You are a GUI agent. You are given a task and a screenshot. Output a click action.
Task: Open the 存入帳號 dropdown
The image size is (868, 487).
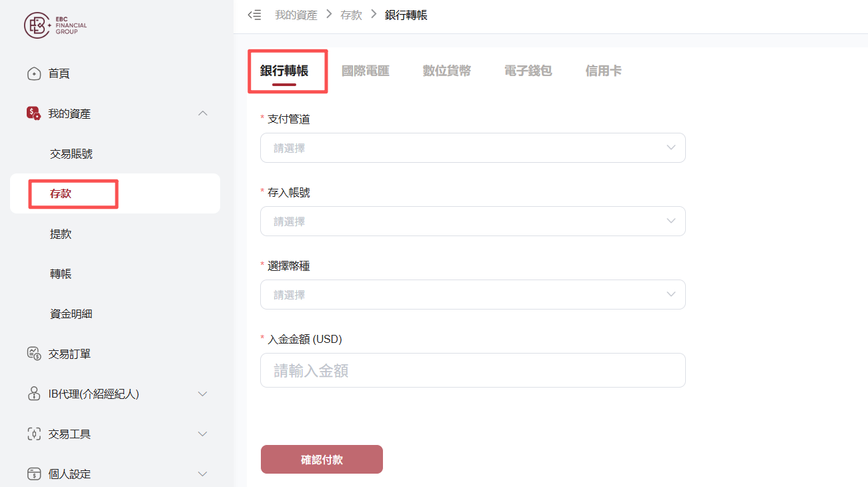(x=473, y=221)
